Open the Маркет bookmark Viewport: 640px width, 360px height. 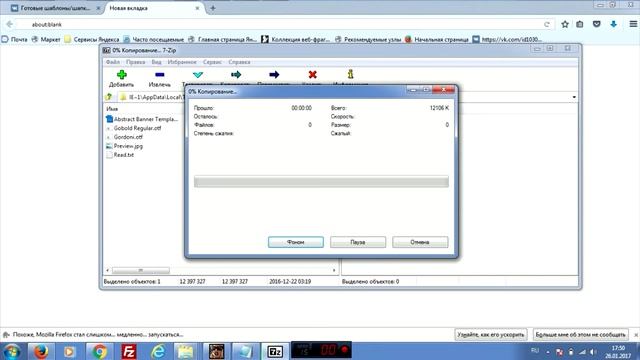coord(46,40)
